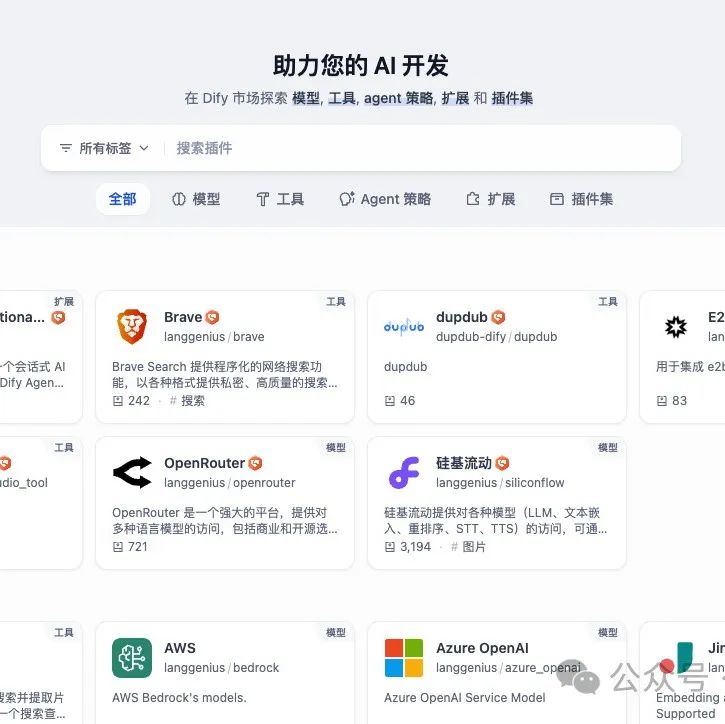
Task: Click the Brave lion logo icon
Action: [x=132, y=326]
